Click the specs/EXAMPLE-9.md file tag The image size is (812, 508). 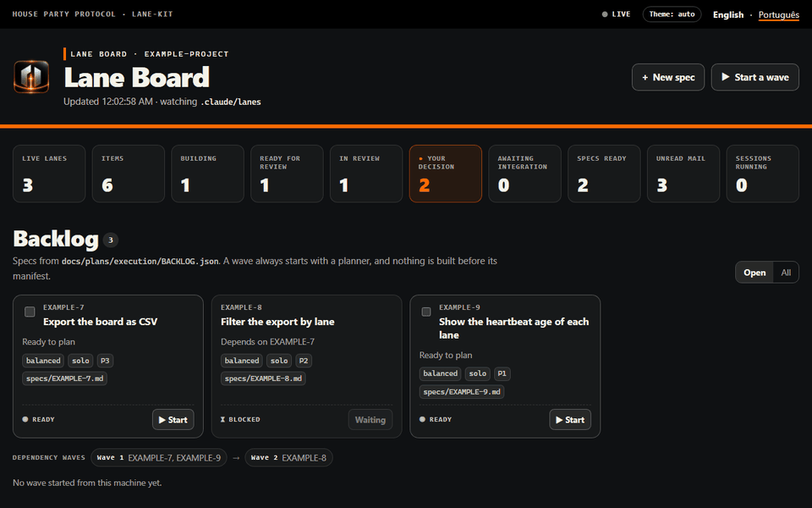click(462, 392)
